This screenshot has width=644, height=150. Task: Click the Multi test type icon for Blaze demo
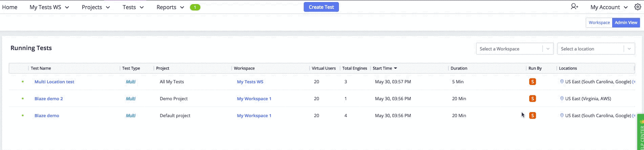pyautogui.click(x=130, y=115)
